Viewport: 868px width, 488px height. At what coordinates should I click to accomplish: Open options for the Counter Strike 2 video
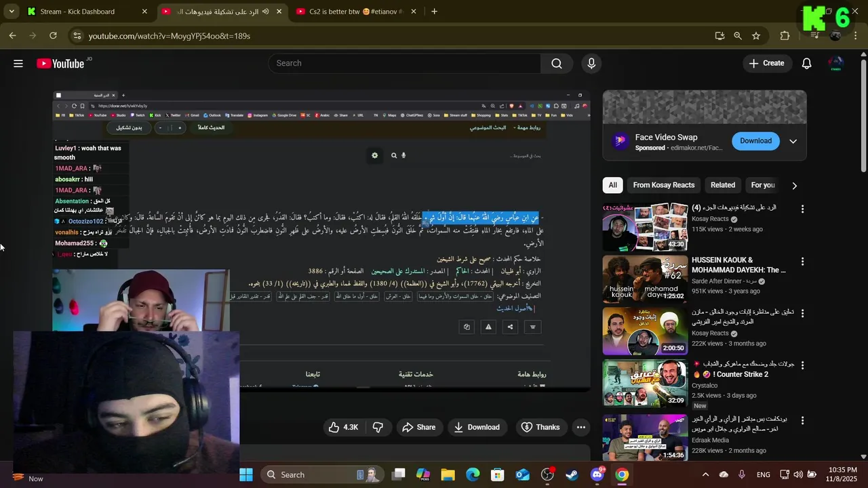(802, 365)
